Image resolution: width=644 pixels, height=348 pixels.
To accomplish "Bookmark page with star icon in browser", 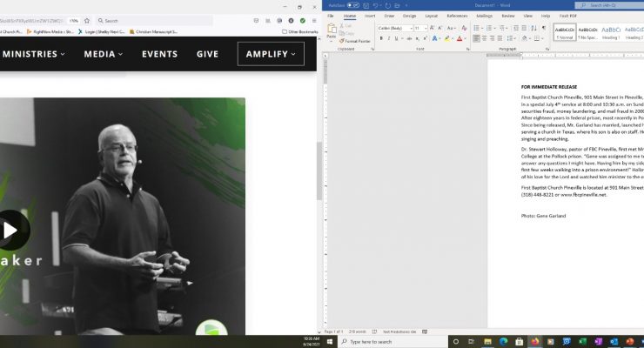I will click(x=87, y=21).
